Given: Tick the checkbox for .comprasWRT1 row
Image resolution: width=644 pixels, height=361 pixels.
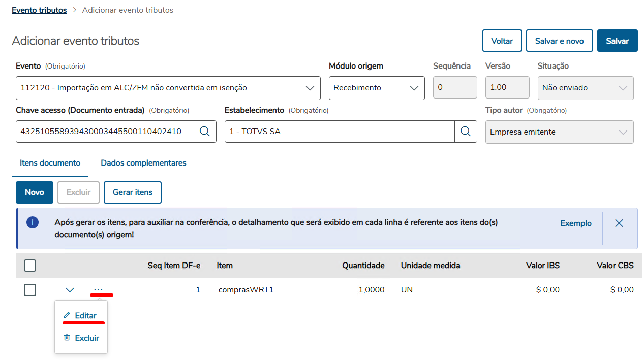Looking at the screenshot, I should [x=30, y=290].
